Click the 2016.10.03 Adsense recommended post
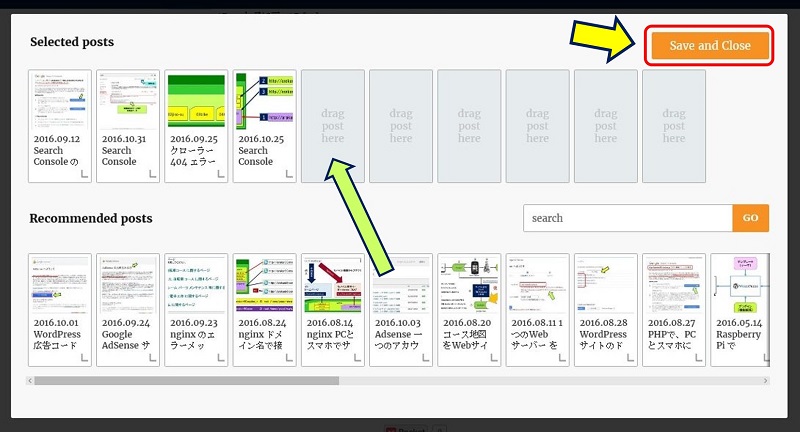800x432 pixels. [400, 310]
